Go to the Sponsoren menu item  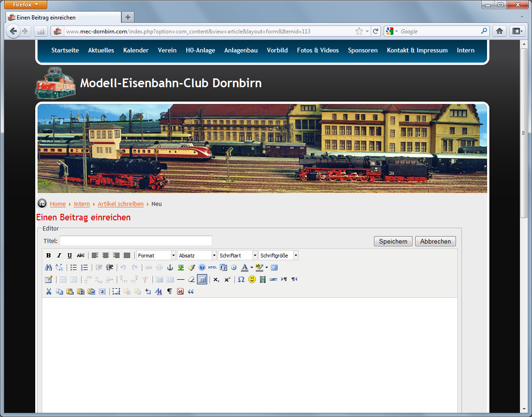tap(363, 50)
